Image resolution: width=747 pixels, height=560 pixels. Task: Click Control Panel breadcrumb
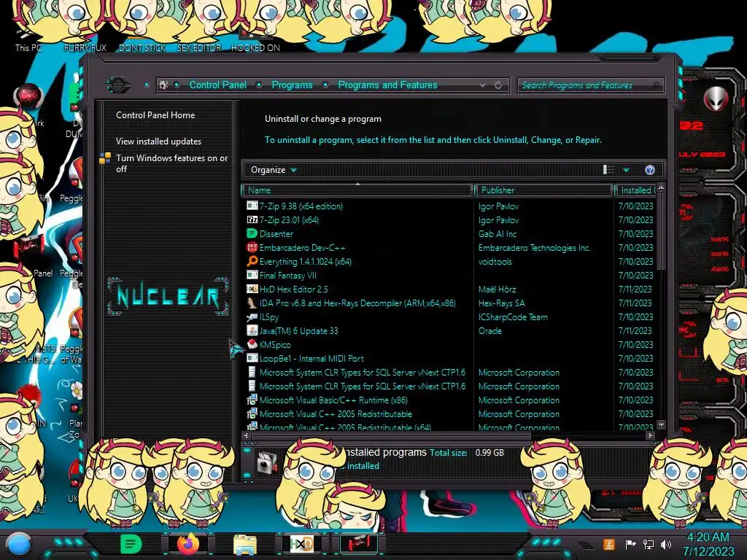217,85
